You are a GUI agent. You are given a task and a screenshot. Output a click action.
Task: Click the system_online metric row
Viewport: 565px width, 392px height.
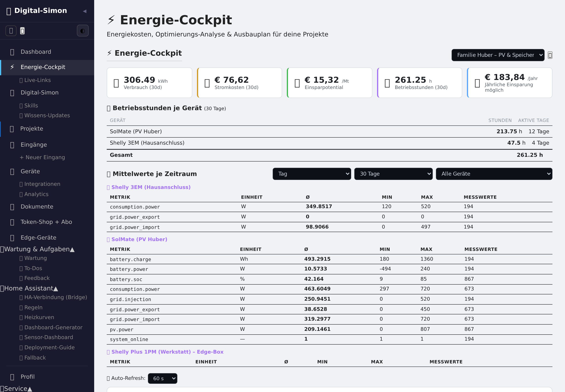point(329,339)
